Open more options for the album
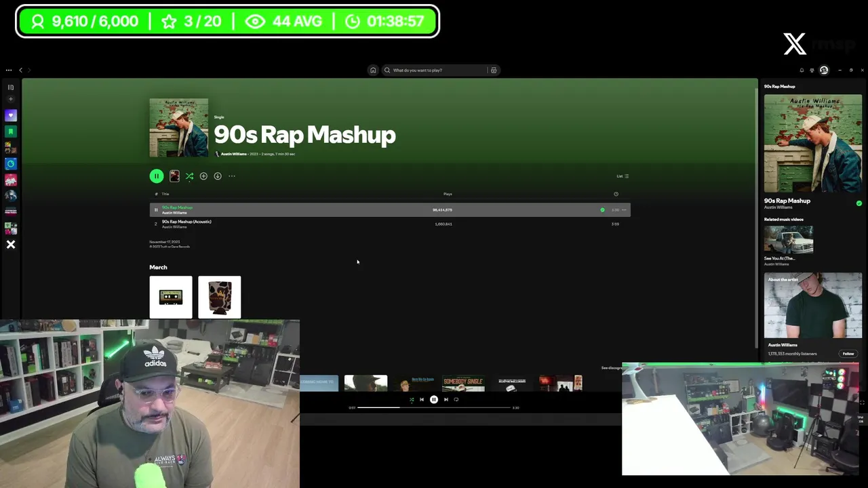This screenshot has width=868, height=488. point(232,176)
